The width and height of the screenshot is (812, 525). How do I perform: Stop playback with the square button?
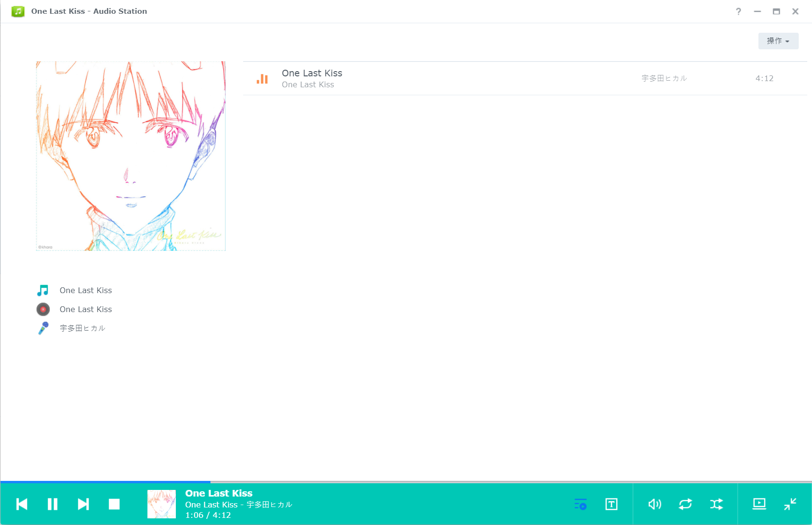coord(114,504)
